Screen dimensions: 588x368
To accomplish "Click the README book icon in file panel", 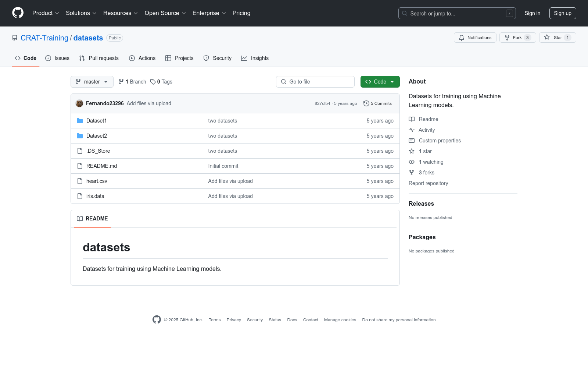I will (80, 219).
